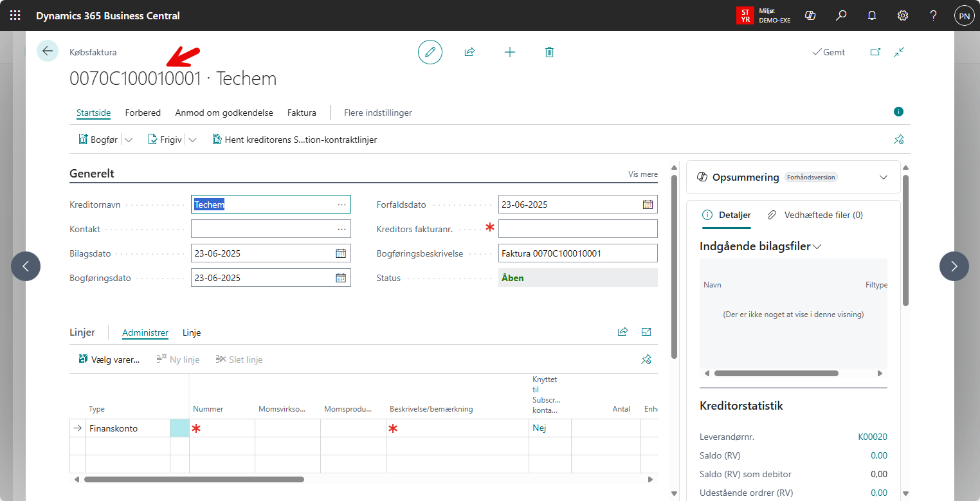Expand the Linjer section to full screen
980x501 pixels.
pyautogui.click(x=646, y=332)
